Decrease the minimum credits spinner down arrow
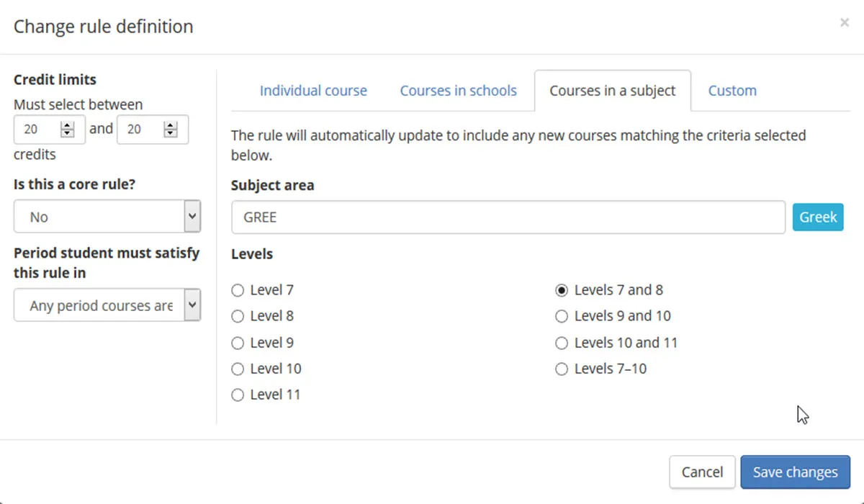Image resolution: width=864 pixels, height=504 pixels. (x=68, y=133)
